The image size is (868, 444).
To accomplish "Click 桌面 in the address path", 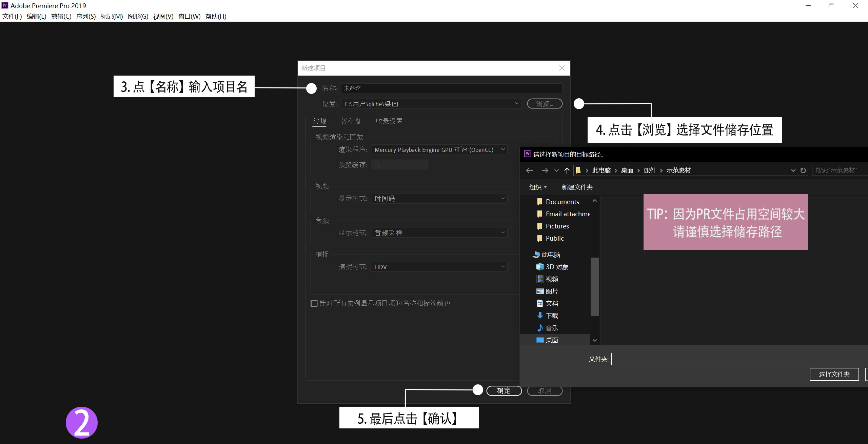I will (627, 170).
